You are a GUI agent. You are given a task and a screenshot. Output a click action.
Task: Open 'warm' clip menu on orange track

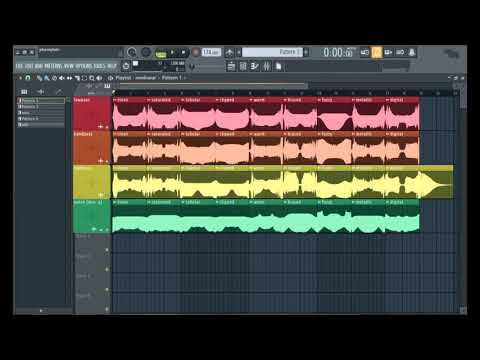pos(251,134)
